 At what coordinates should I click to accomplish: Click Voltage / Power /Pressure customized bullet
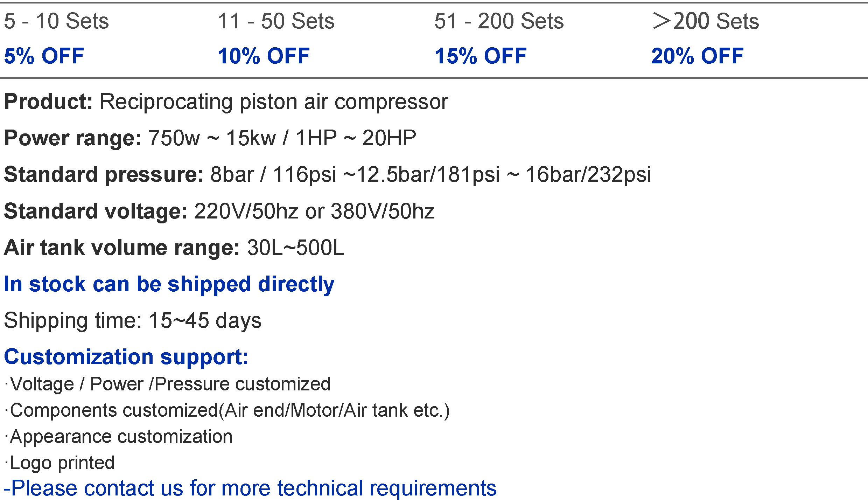167,384
